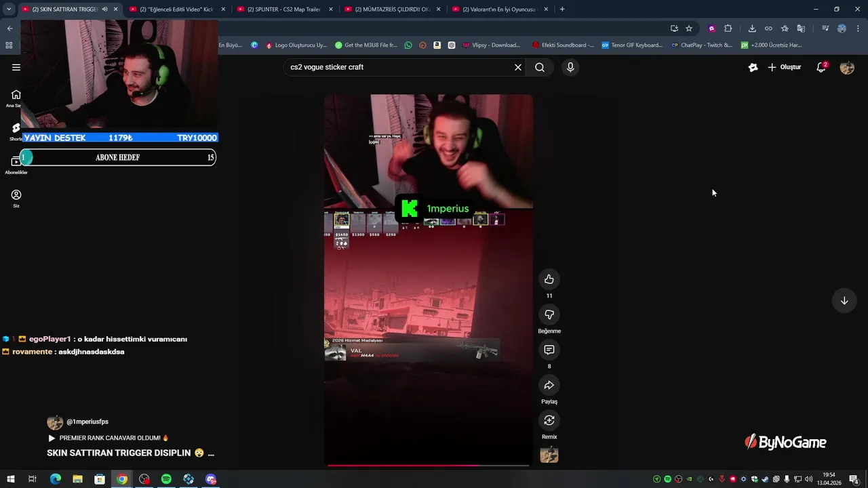This screenshot has width=868, height=488.
Task: Open the tab search dropdown arrow
Action: pyautogui.click(x=9, y=9)
